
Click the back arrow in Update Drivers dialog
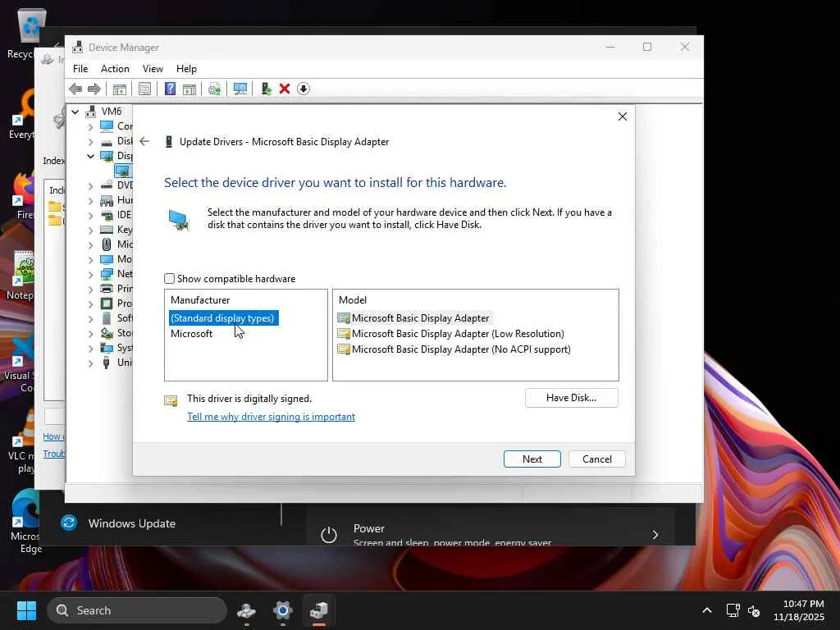pos(144,141)
